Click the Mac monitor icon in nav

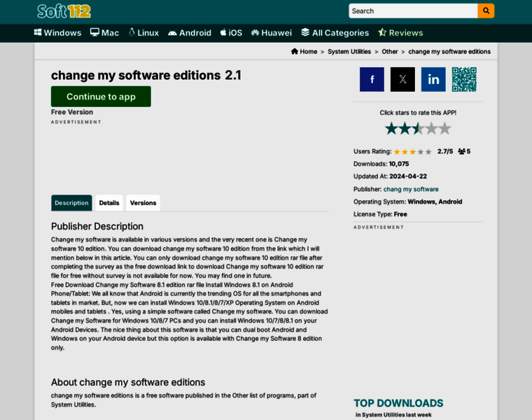(94, 32)
